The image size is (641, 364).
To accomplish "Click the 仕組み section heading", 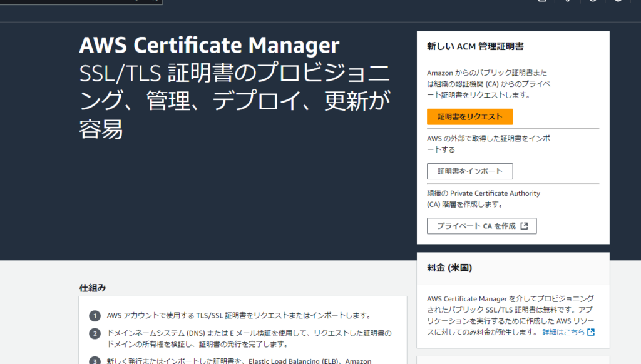I will pyautogui.click(x=93, y=288).
